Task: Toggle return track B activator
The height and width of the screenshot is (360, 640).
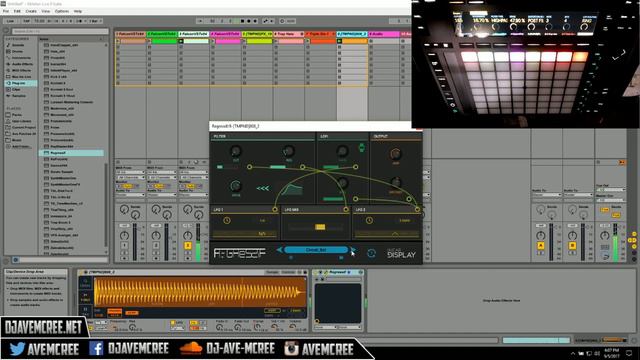Action: 572,245
